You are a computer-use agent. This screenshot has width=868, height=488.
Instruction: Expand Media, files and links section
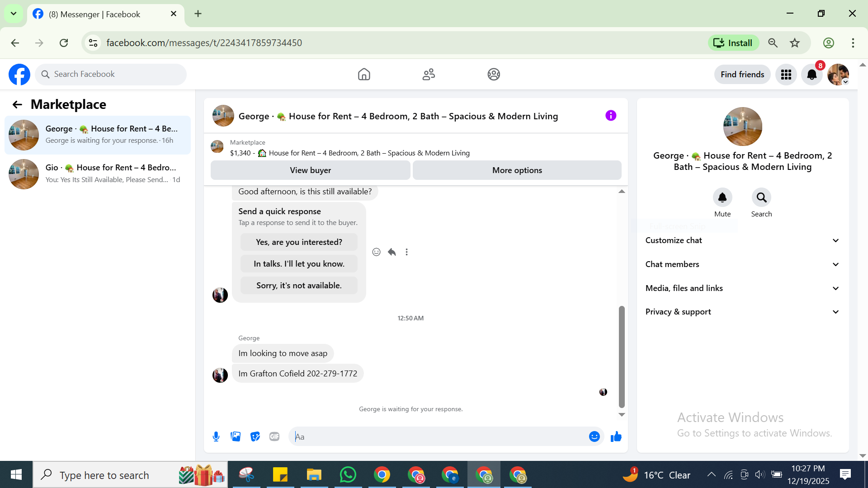coord(742,288)
